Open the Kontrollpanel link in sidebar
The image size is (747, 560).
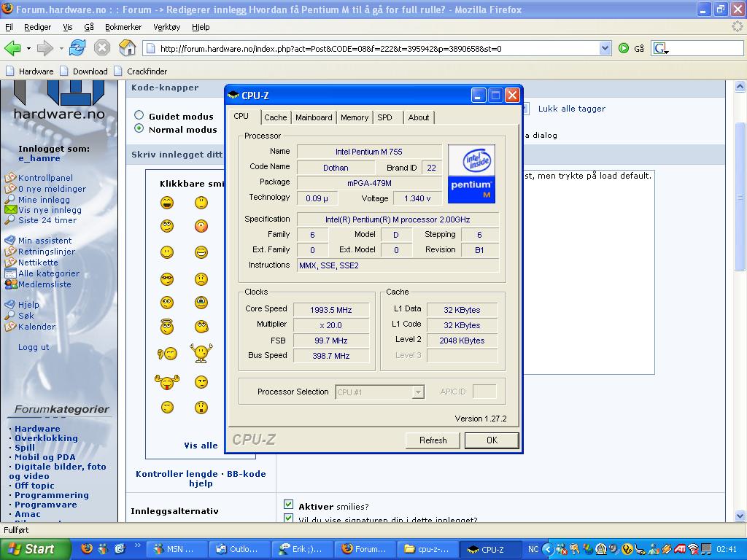point(45,178)
